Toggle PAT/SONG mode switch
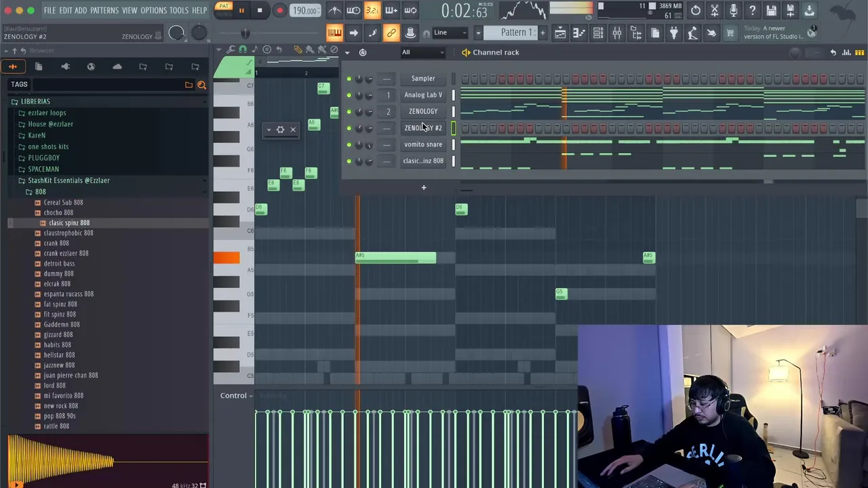868x488 pixels. (223, 10)
